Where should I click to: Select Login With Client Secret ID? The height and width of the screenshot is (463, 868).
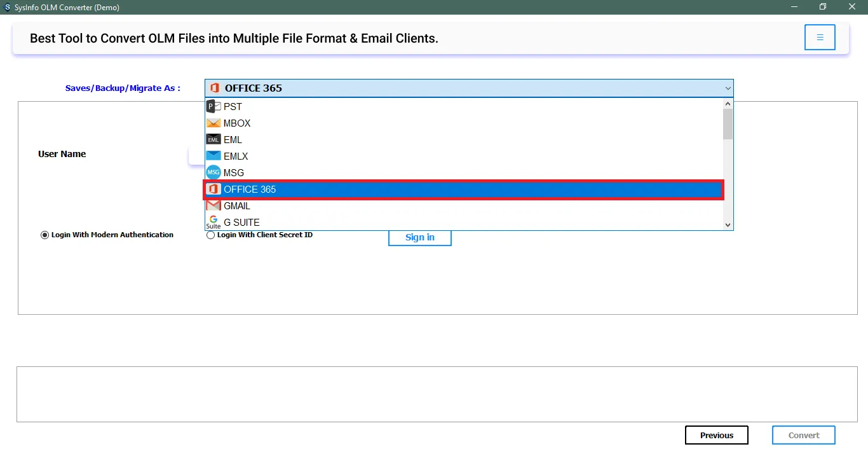(211, 235)
